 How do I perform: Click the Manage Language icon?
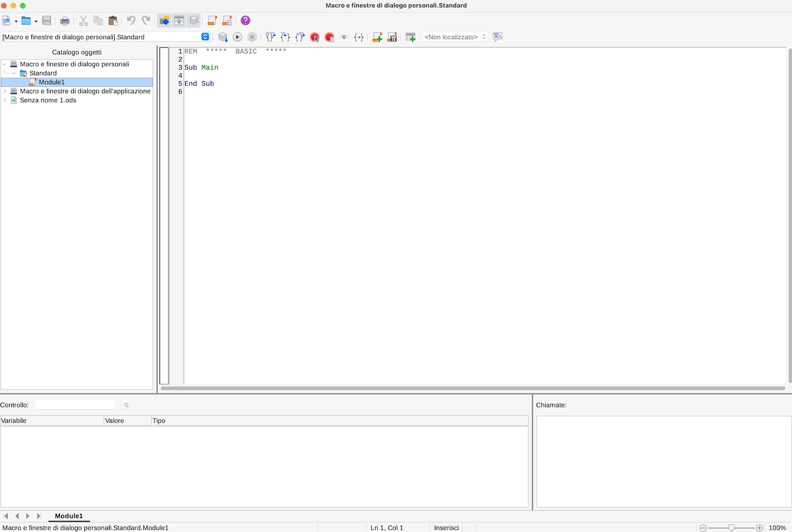(x=497, y=37)
